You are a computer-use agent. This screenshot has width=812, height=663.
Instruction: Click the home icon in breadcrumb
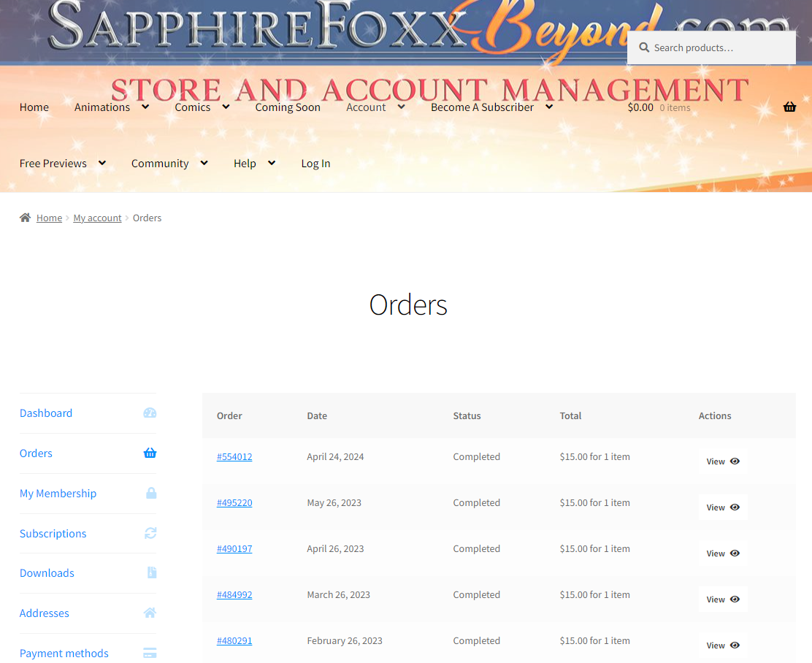(26, 218)
